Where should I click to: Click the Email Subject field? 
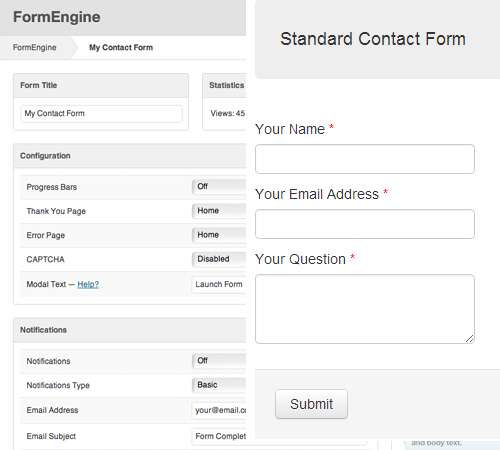coord(219,436)
